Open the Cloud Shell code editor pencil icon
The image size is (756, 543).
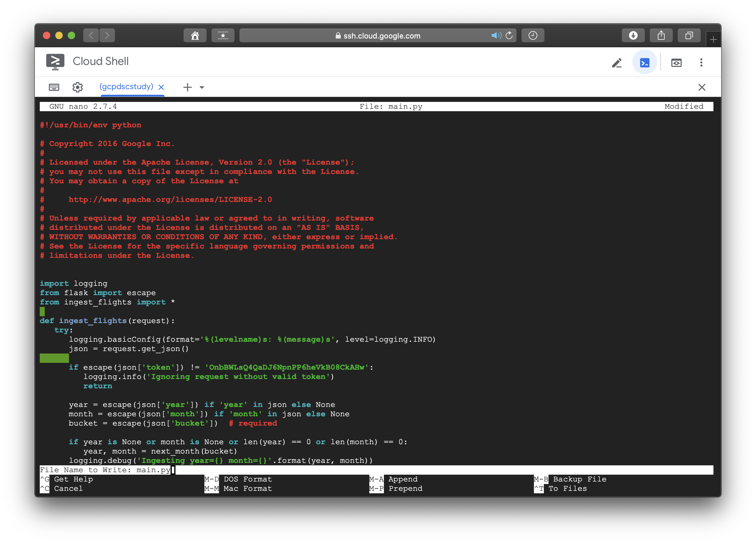point(617,63)
